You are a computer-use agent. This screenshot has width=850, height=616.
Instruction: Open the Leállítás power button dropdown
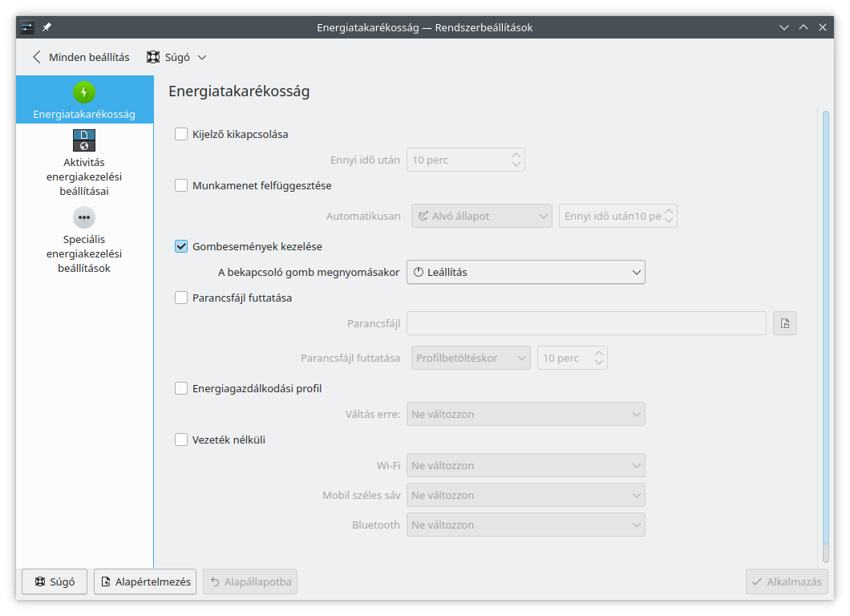525,272
